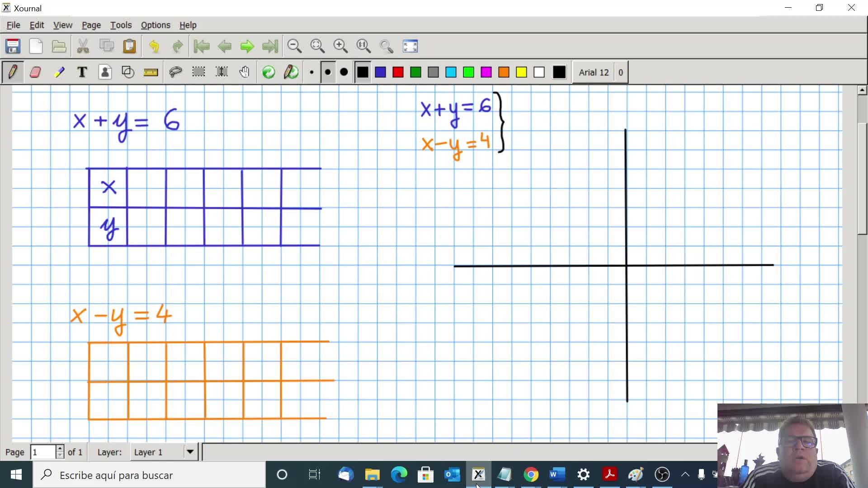Click the Zoom In magnifier

[x=340, y=46]
